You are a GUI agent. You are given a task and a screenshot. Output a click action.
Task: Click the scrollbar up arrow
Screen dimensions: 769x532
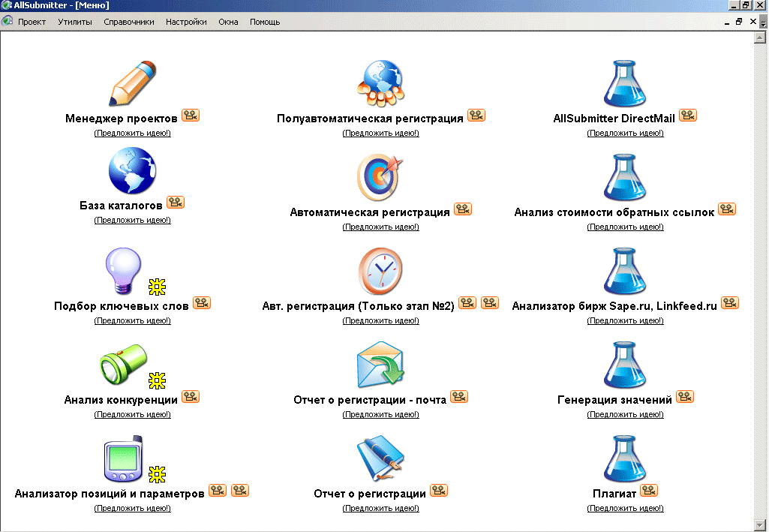[760, 38]
